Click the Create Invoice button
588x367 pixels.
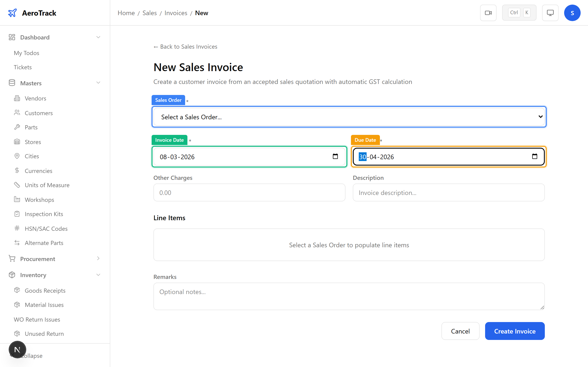(515, 331)
